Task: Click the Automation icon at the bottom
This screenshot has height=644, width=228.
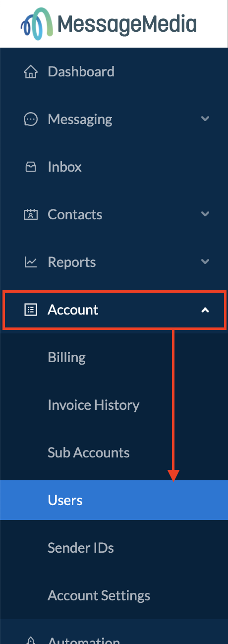Action: 31,640
